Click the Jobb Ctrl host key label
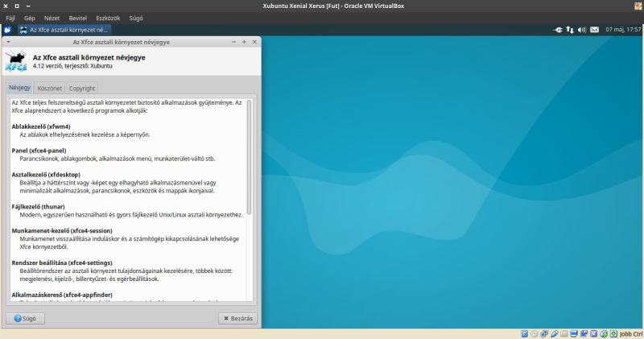Image resolution: width=644 pixels, height=339 pixels. pyautogui.click(x=630, y=333)
